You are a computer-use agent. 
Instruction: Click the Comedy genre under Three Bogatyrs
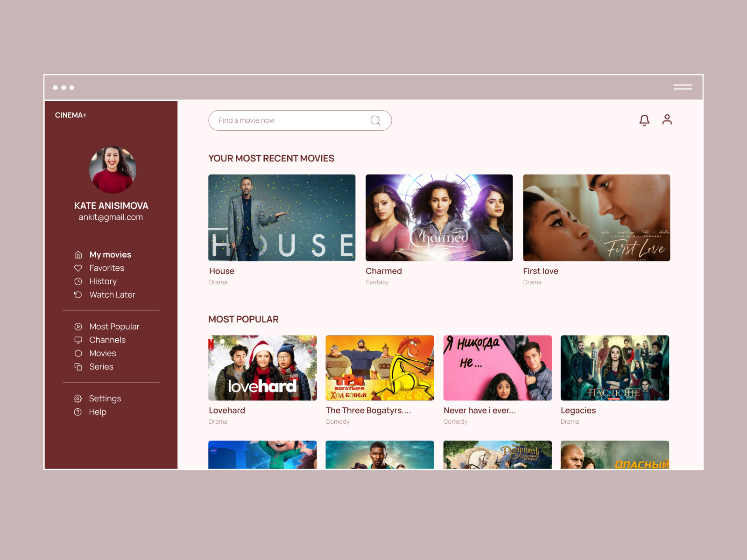coord(338,421)
